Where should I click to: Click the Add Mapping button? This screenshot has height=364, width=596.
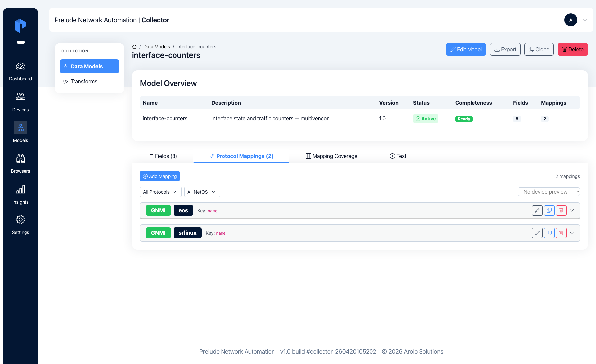160,176
